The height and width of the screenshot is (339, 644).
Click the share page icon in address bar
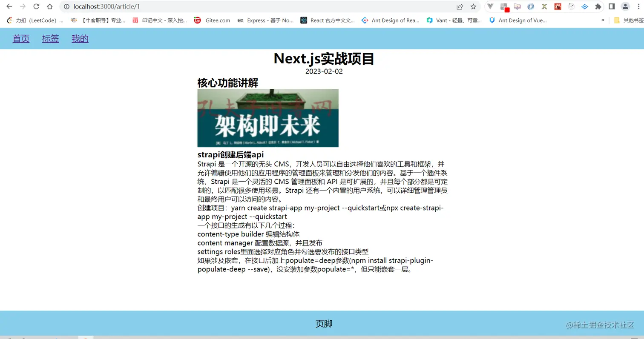[460, 7]
